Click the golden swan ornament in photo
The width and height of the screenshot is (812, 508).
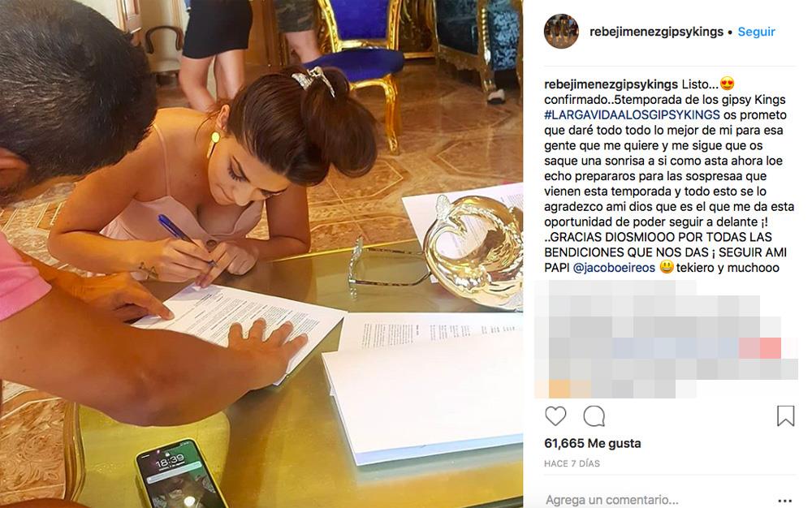click(473, 250)
